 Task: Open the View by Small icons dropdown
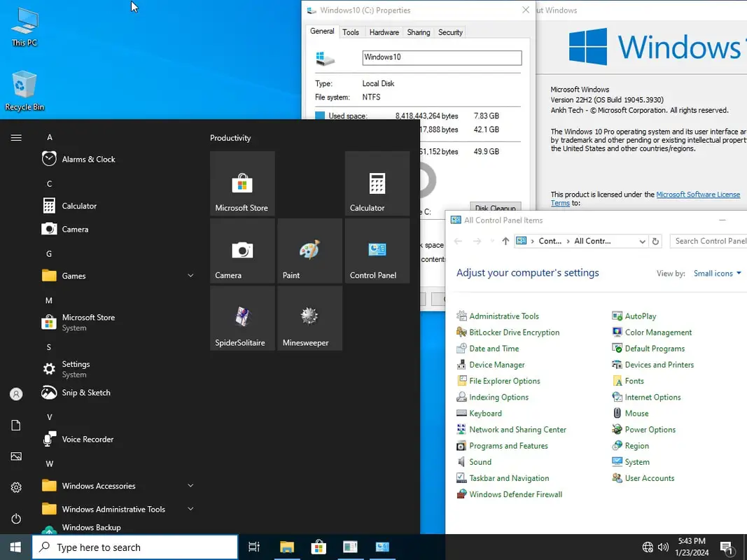(x=717, y=274)
